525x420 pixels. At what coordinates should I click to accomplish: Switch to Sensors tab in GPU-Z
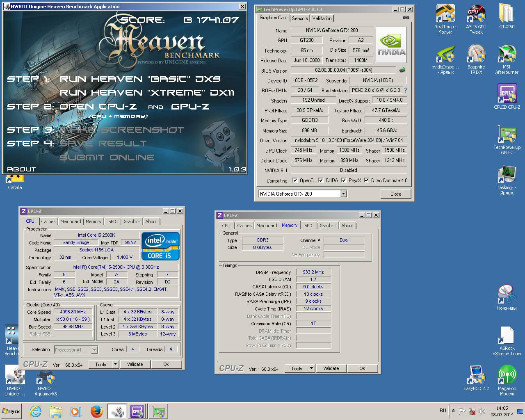[x=300, y=18]
